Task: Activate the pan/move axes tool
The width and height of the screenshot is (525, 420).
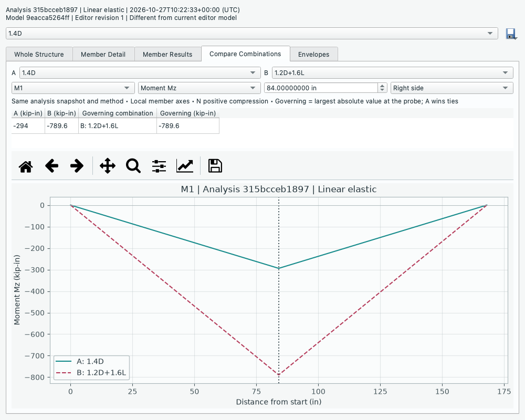Action: [x=108, y=166]
